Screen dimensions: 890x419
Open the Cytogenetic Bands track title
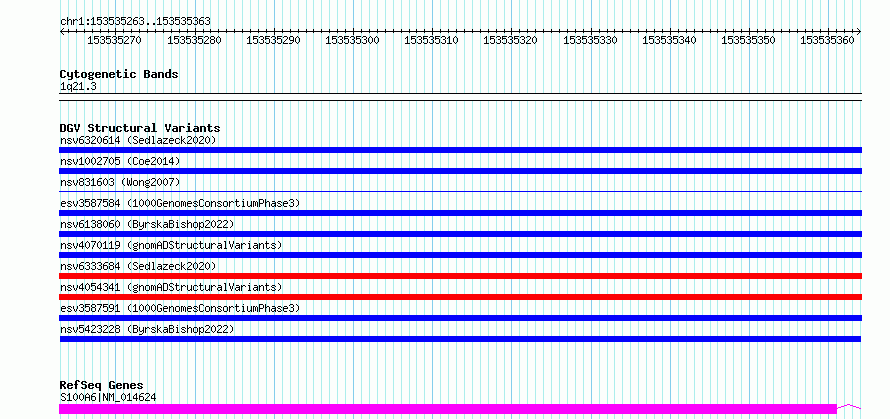click(119, 74)
